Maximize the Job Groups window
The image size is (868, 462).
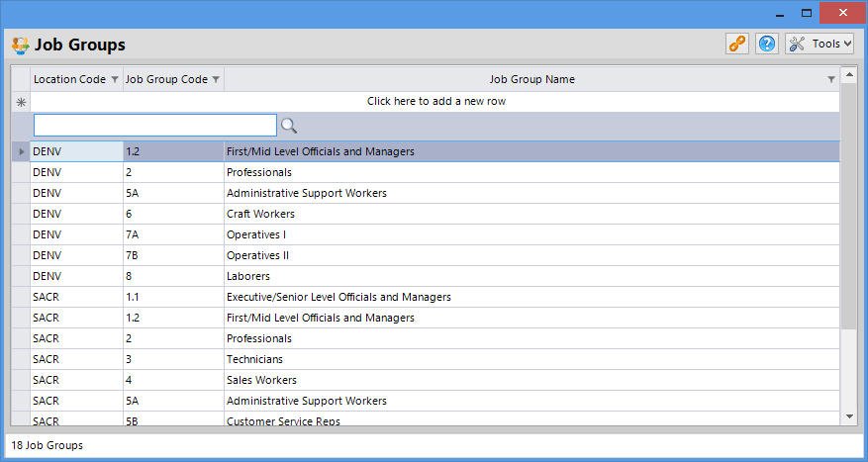807,13
